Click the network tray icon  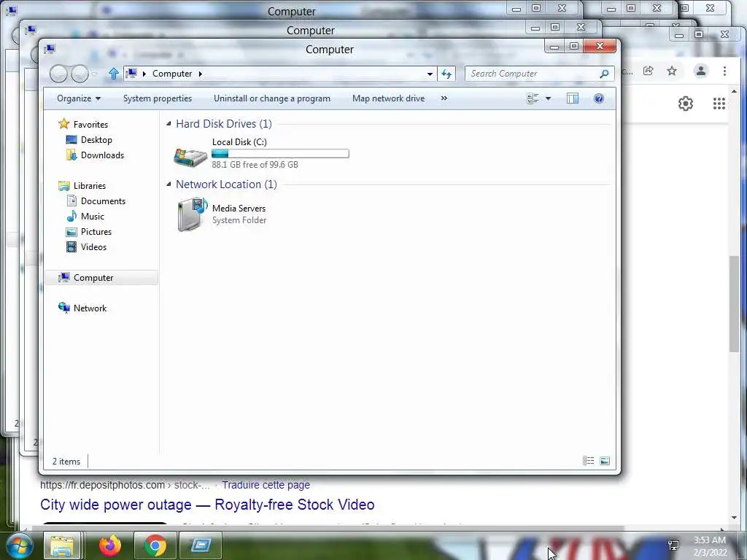tap(673, 545)
